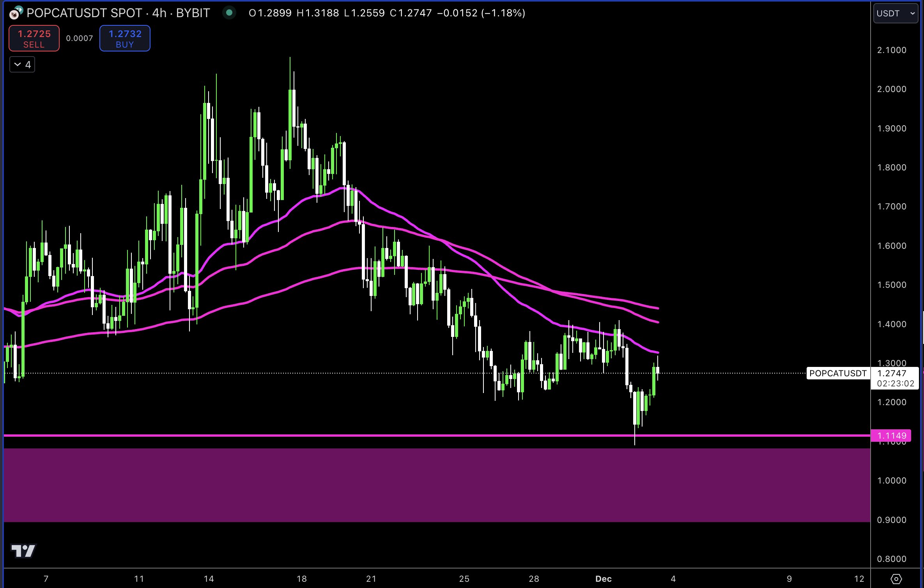Click the 0.0007 spread value

80,38
